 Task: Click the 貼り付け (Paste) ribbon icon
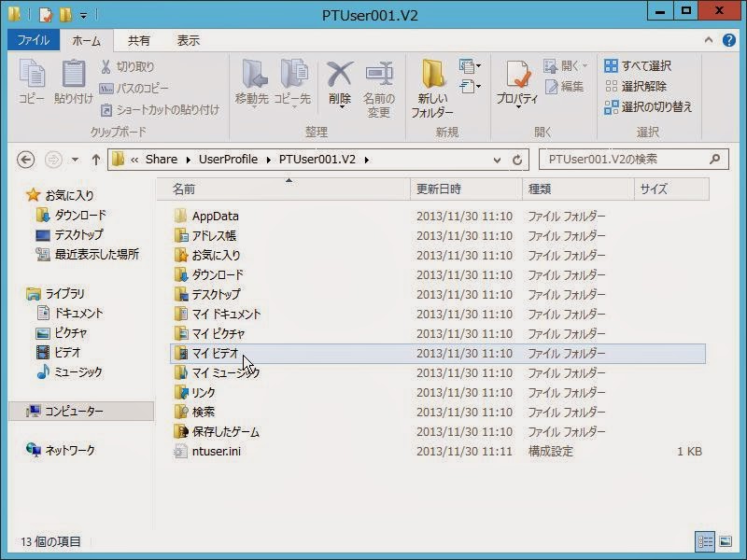[x=74, y=75]
